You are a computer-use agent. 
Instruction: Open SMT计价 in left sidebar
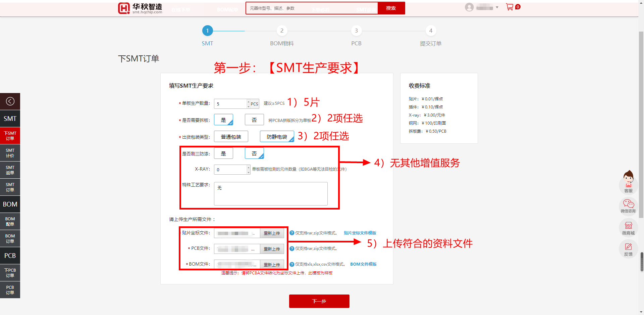tap(10, 153)
